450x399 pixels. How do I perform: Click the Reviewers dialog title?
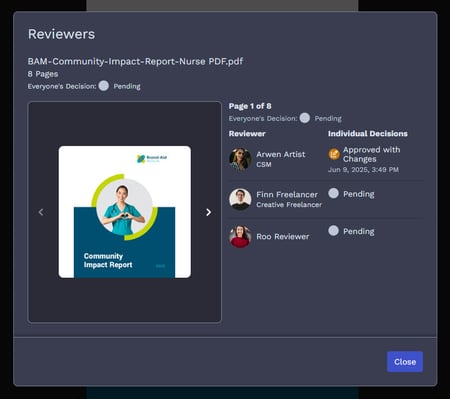(x=61, y=34)
